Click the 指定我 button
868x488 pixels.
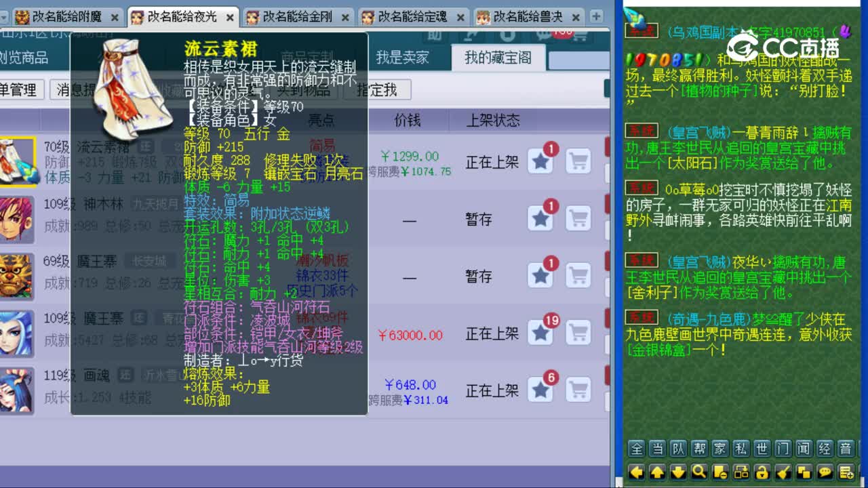(376, 89)
